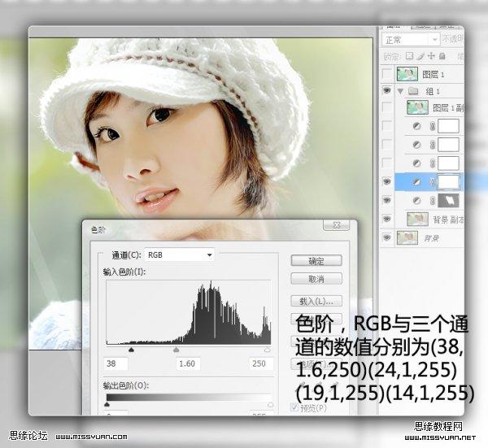Collapse the 组 1 group triangle
The height and width of the screenshot is (448, 488).
coord(401,91)
